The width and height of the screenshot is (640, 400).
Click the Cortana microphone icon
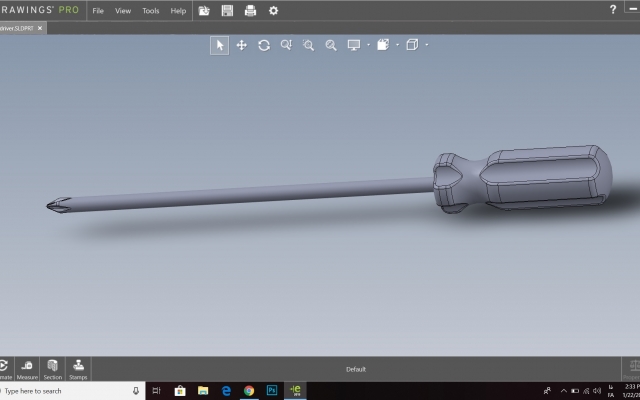[x=136, y=391]
